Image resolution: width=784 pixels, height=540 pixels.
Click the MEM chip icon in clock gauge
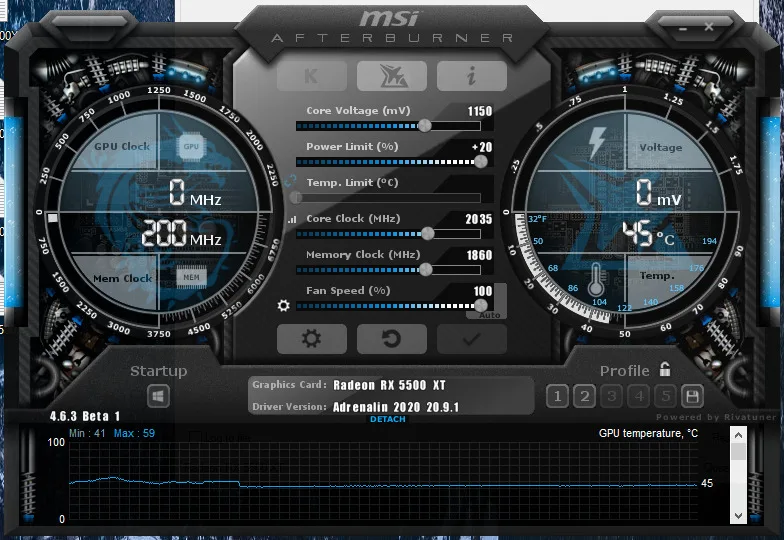coord(191,277)
